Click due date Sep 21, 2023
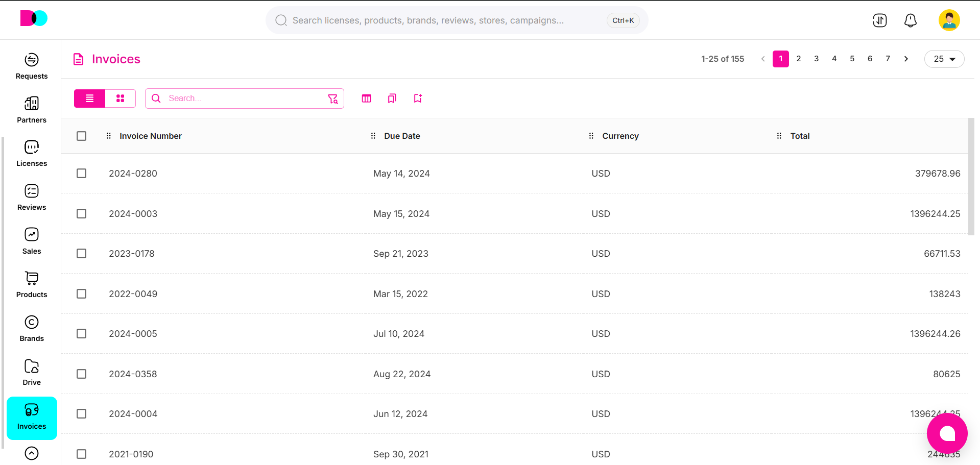This screenshot has height=465, width=980. [x=401, y=254]
